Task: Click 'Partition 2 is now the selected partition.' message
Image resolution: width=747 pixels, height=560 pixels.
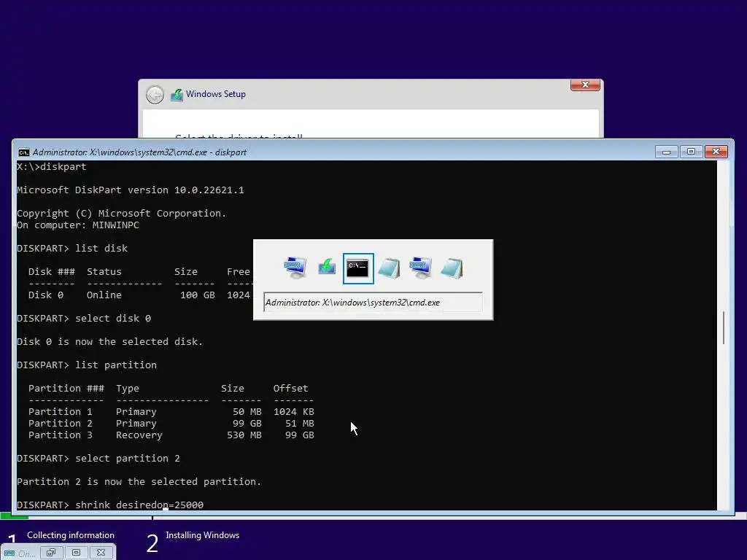Action: click(139, 481)
